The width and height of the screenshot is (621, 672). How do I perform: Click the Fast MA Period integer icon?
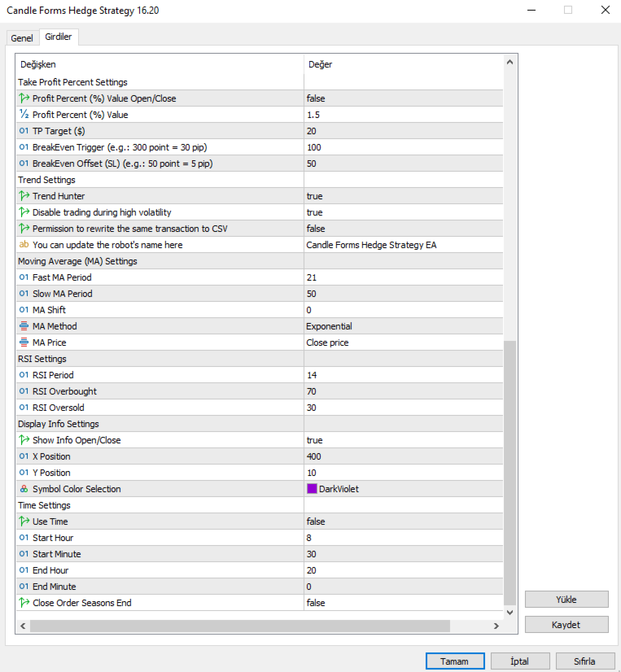pos(24,277)
